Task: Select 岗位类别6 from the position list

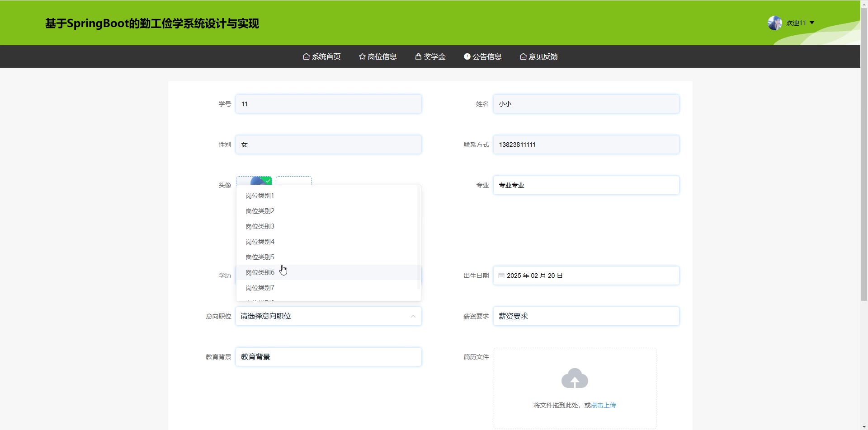Action: pyautogui.click(x=259, y=272)
